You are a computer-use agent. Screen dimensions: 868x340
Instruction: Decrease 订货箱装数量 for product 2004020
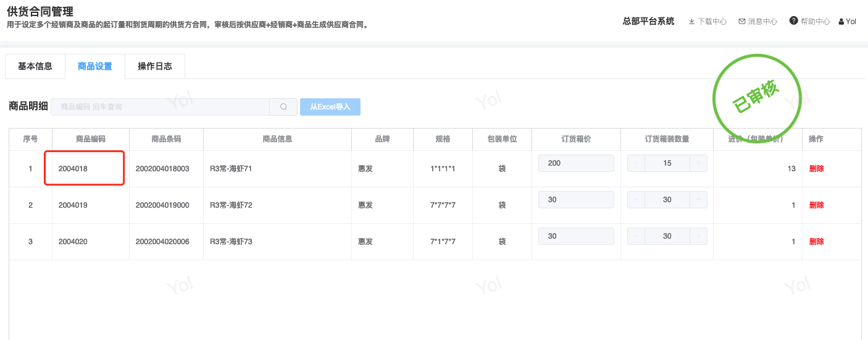pyautogui.click(x=636, y=236)
